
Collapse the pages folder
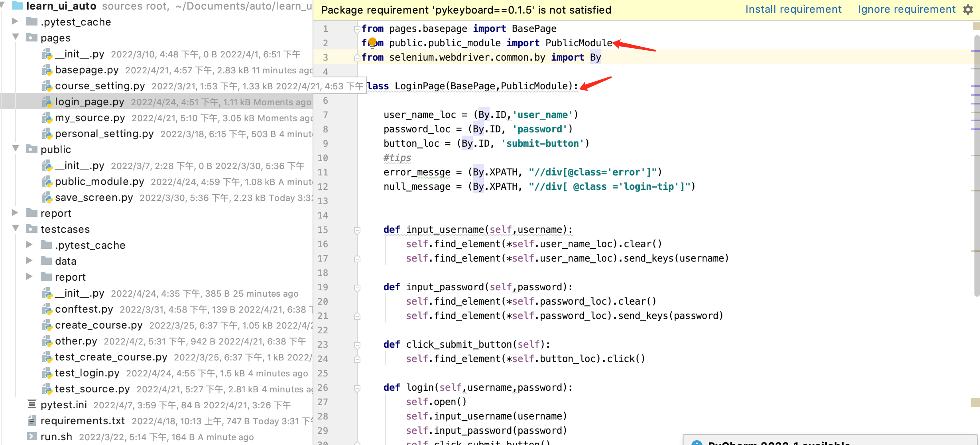click(15, 37)
